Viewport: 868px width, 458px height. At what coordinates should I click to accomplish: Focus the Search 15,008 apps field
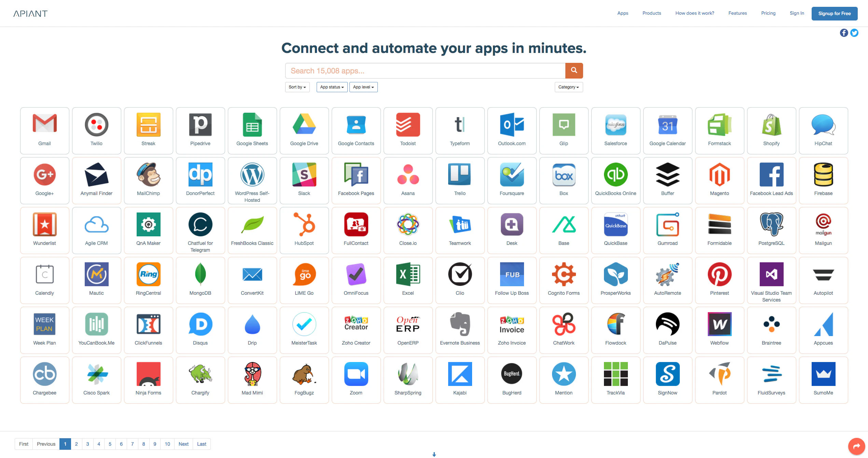point(425,71)
